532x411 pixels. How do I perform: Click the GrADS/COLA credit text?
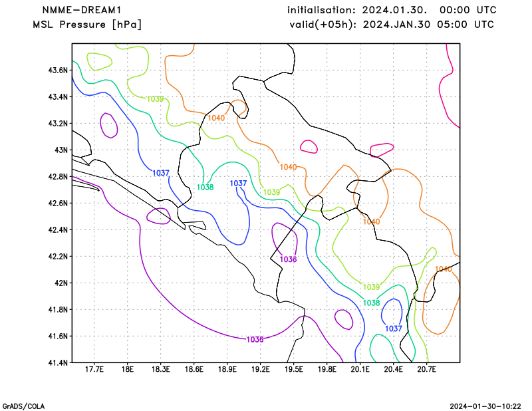23,406
